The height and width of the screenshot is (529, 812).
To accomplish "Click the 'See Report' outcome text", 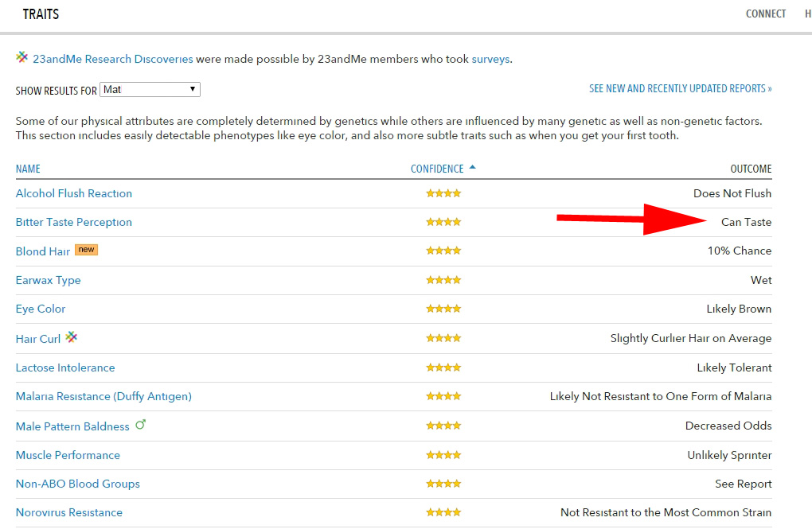I will (x=744, y=484).
